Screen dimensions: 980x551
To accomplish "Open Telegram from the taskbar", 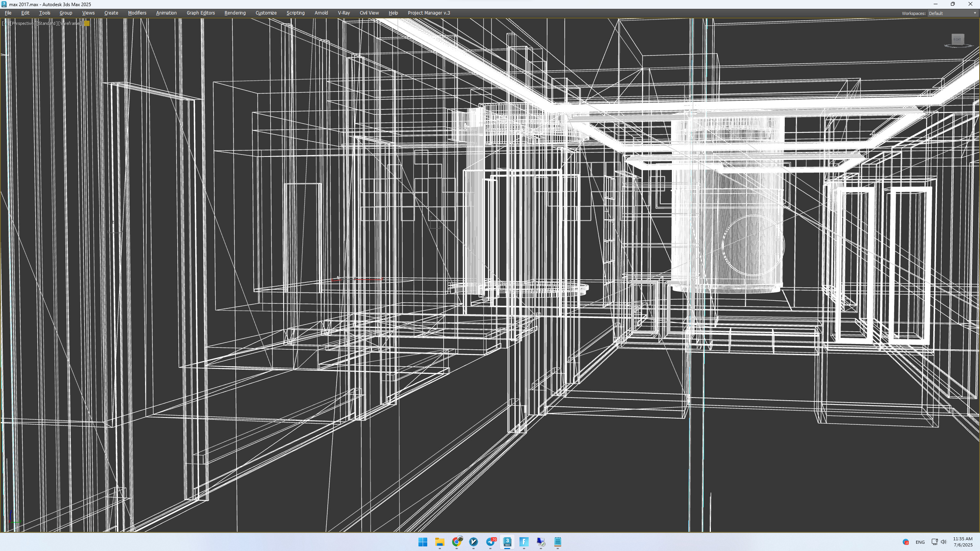I will click(x=490, y=542).
